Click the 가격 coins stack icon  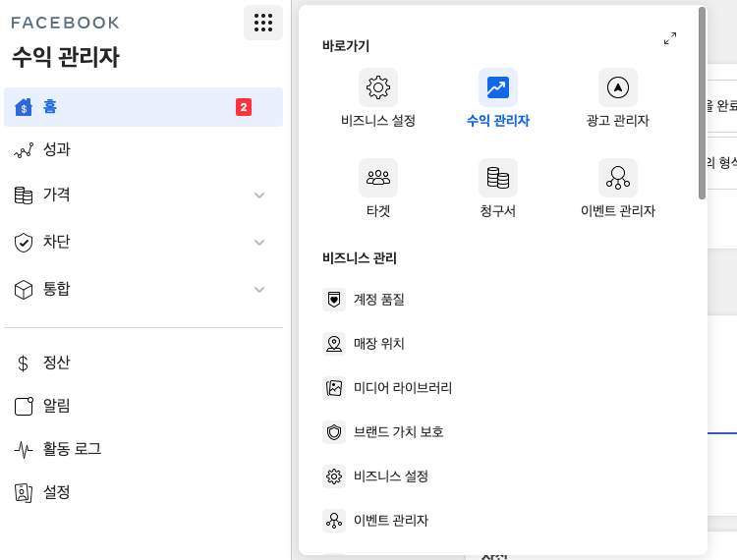24,196
